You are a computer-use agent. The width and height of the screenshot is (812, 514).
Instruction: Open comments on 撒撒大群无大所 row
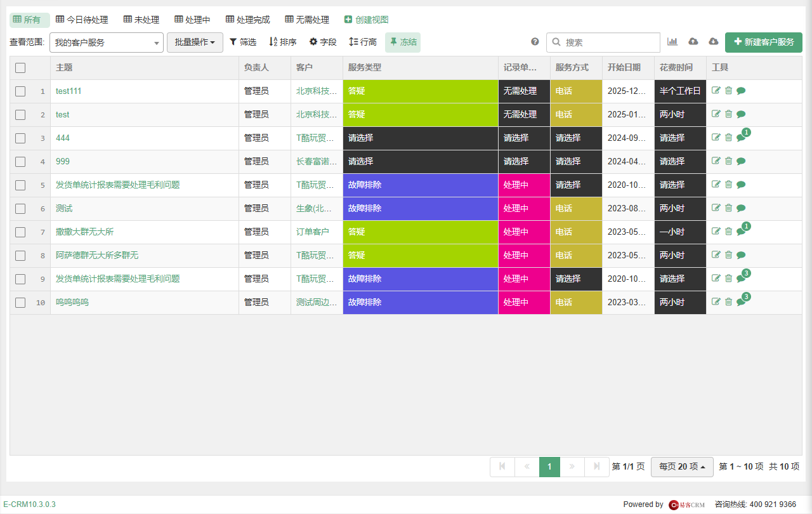[x=741, y=232]
